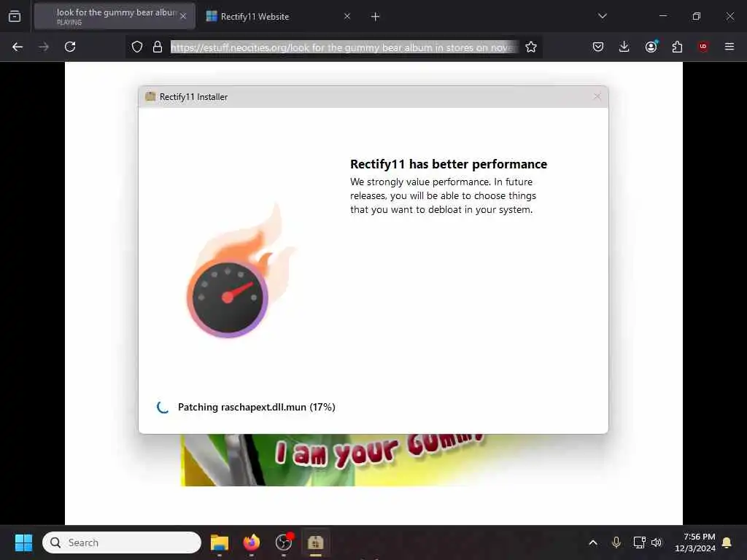Show hidden system tray icons
The width and height of the screenshot is (747, 560).
tap(593, 542)
